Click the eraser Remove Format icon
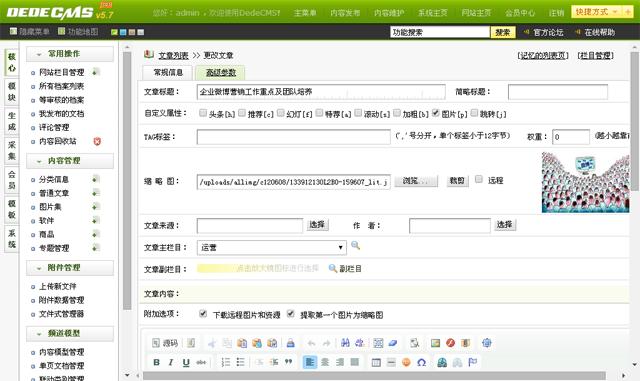This screenshot has height=381, width=640. (393, 343)
